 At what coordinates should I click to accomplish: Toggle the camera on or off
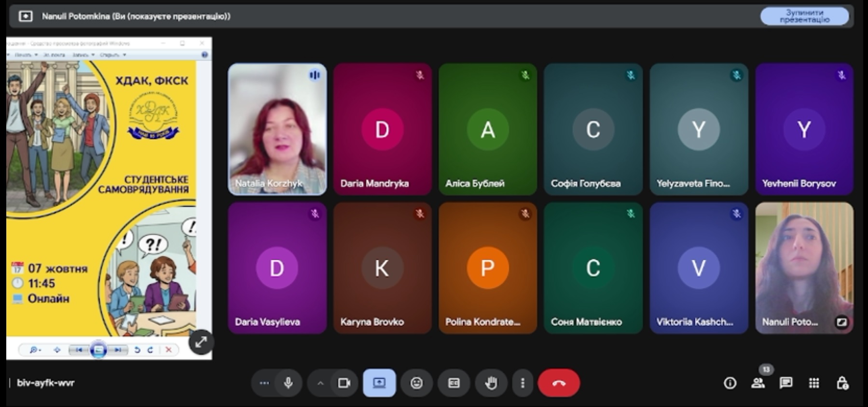[x=344, y=383]
